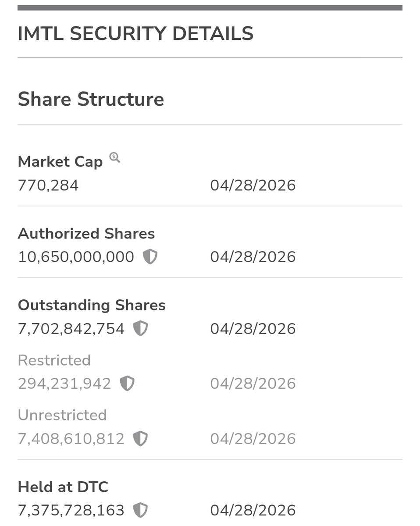The width and height of the screenshot is (420, 526).
Task: Click the shield icon beside Held at DTC
Action: tap(140, 510)
